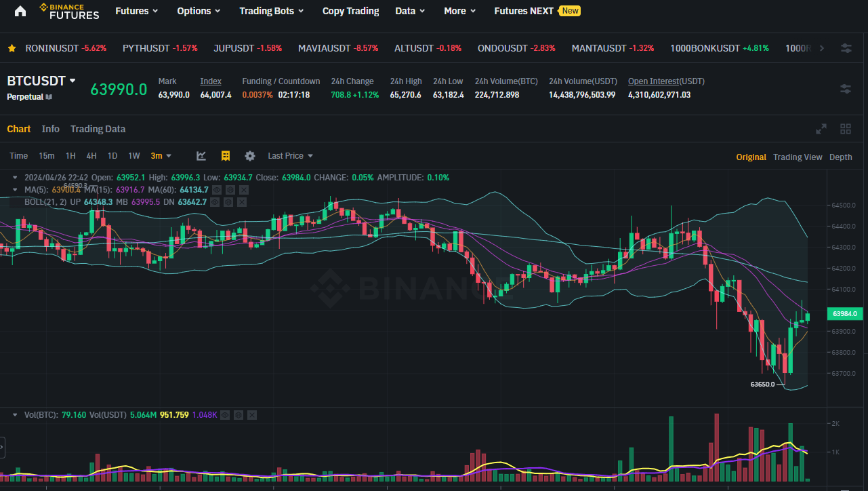Open the chart grid layout icon
868x491 pixels.
[x=846, y=129]
